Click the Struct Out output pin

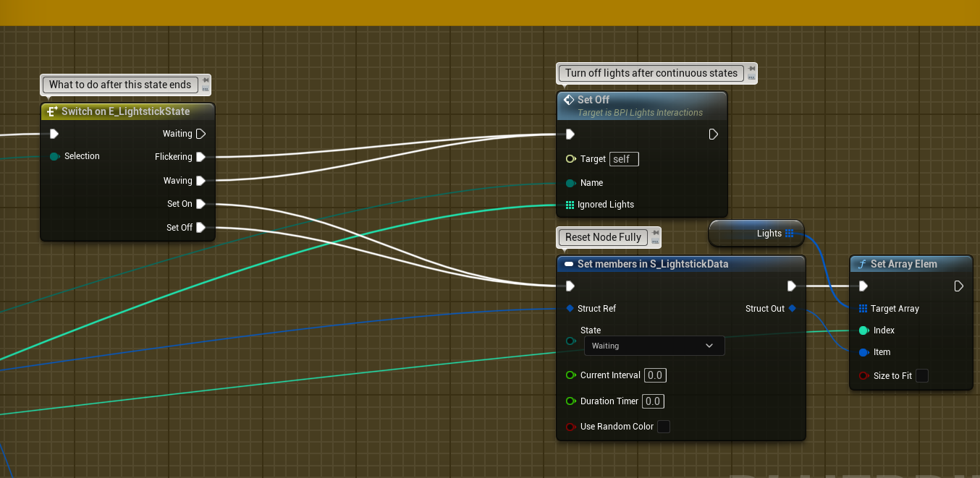[792, 309]
